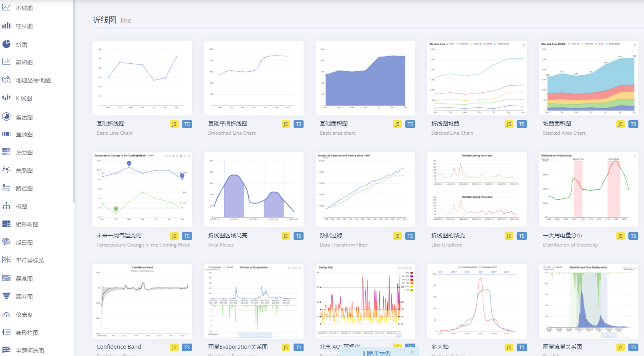Screen dimensions: 644x356
Task: Click the pie chart icon in sidebar
Action: (6, 44)
